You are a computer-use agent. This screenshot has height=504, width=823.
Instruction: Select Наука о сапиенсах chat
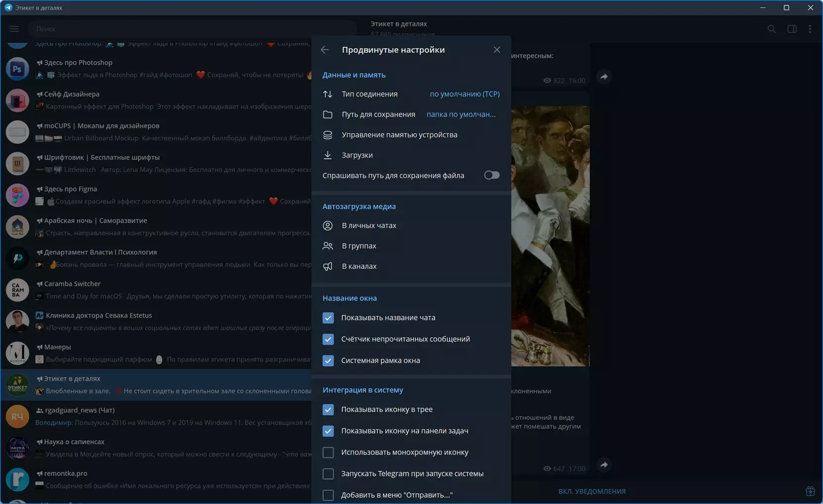[156, 448]
